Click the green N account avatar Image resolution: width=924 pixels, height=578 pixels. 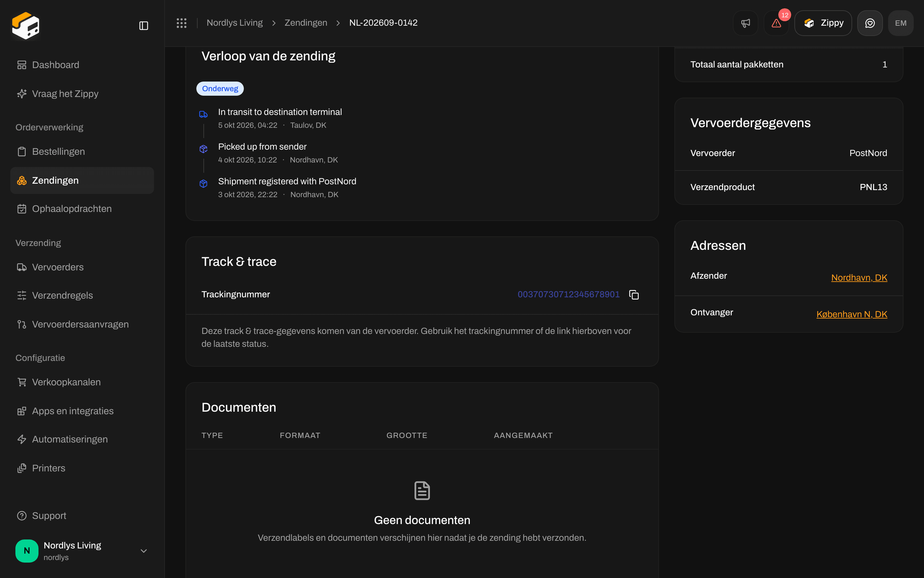coord(27,551)
